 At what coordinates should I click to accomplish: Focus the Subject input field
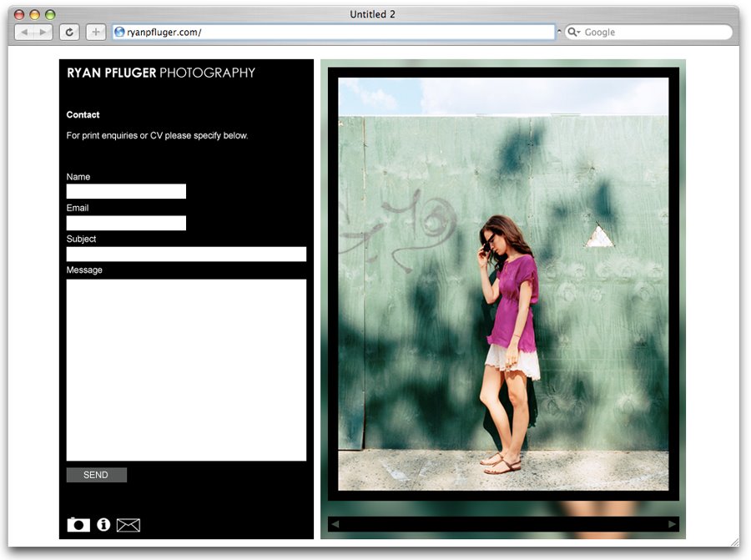click(186, 254)
